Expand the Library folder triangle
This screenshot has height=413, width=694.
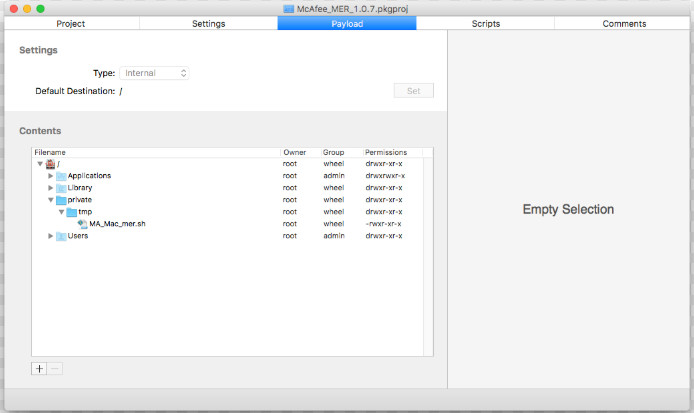50,188
